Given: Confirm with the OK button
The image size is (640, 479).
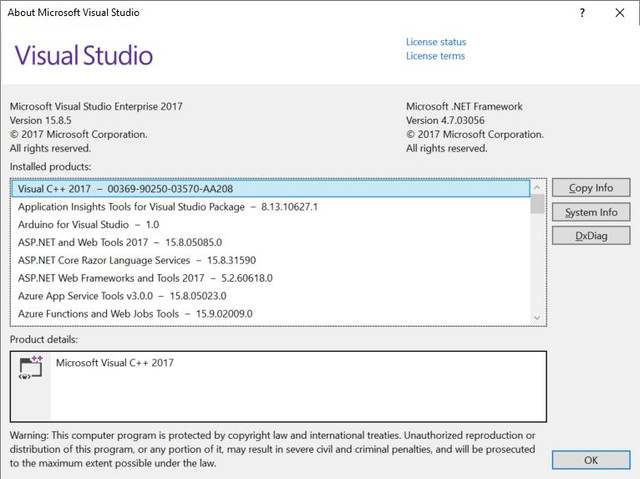Looking at the screenshot, I should click(x=591, y=460).
